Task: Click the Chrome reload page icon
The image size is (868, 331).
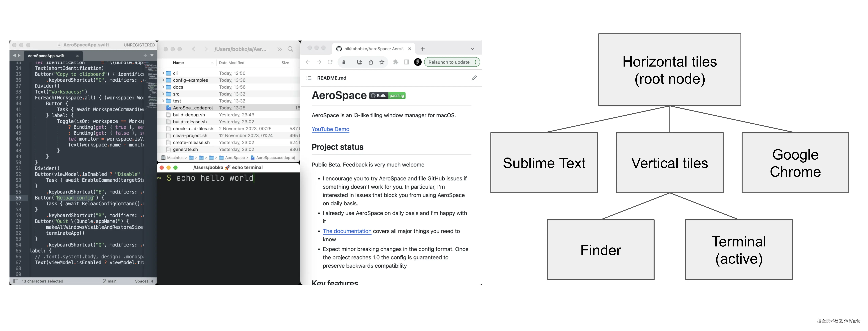Action: click(x=330, y=62)
